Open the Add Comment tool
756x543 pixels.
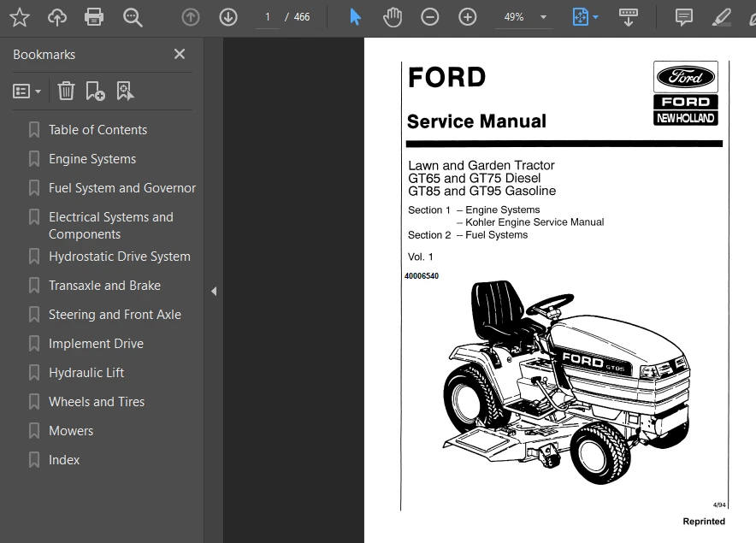[x=683, y=16]
